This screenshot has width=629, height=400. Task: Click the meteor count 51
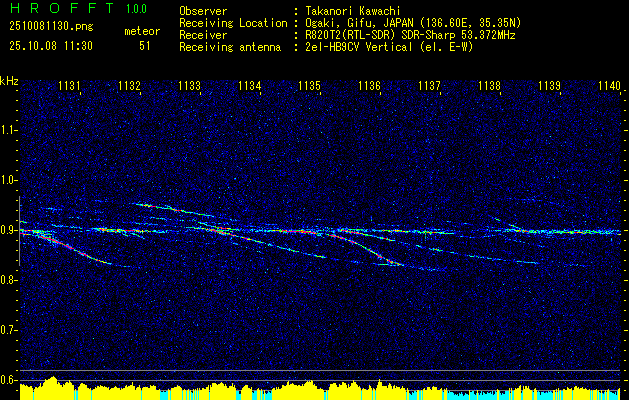coord(145,46)
